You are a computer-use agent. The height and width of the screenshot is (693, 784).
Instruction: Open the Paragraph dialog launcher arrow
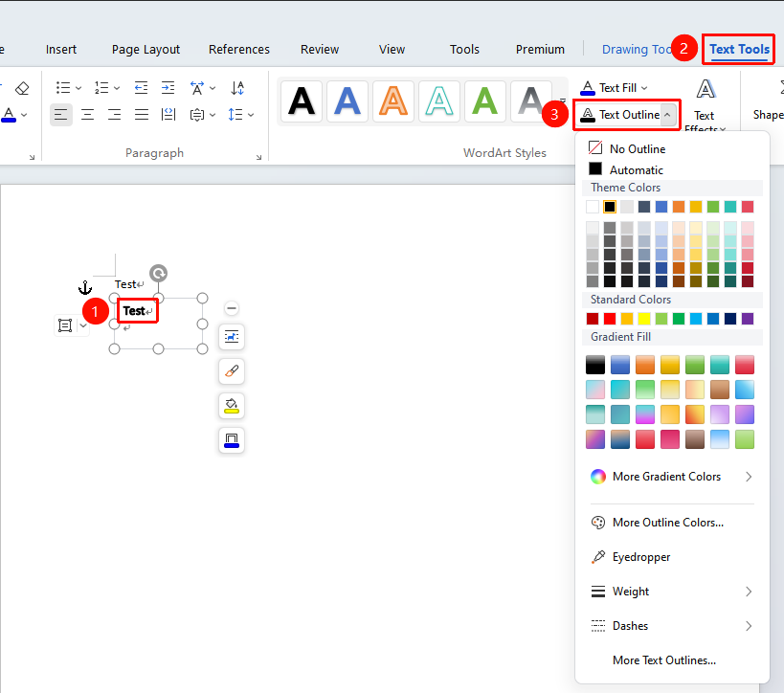pos(259,158)
